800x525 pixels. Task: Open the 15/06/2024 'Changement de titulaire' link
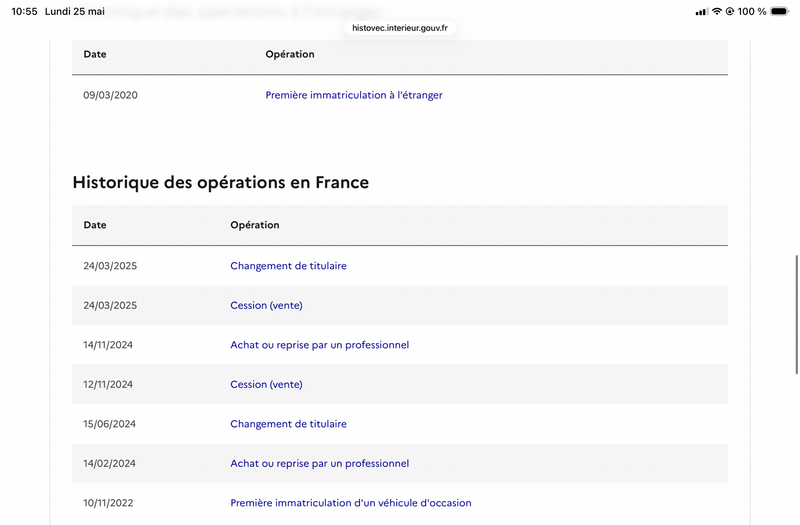tap(288, 424)
